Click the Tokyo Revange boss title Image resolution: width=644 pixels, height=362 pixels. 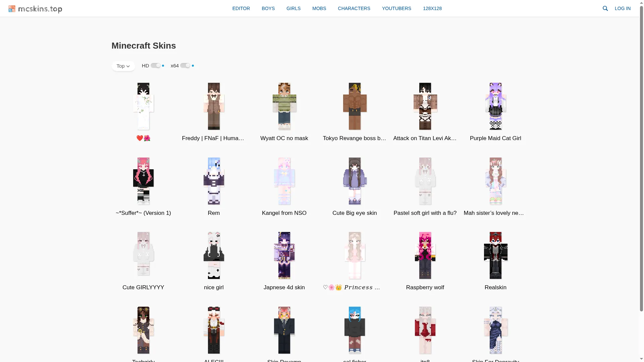[x=355, y=138]
